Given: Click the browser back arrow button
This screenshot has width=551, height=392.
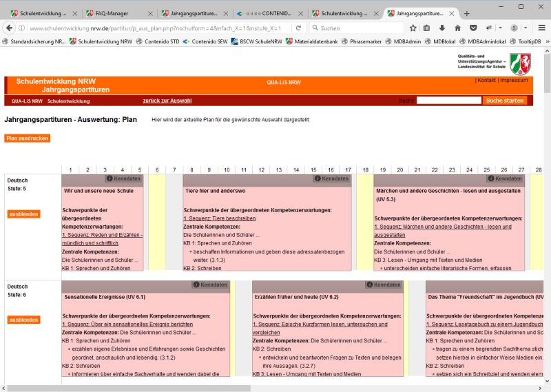Looking at the screenshot, I should click(x=10, y=28).
